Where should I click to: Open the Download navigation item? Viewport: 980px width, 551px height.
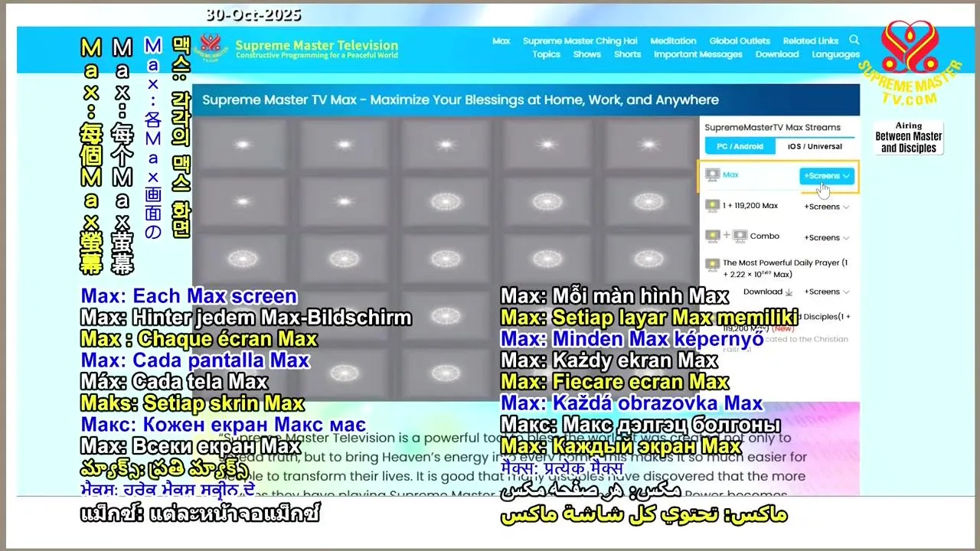[777, 54]
